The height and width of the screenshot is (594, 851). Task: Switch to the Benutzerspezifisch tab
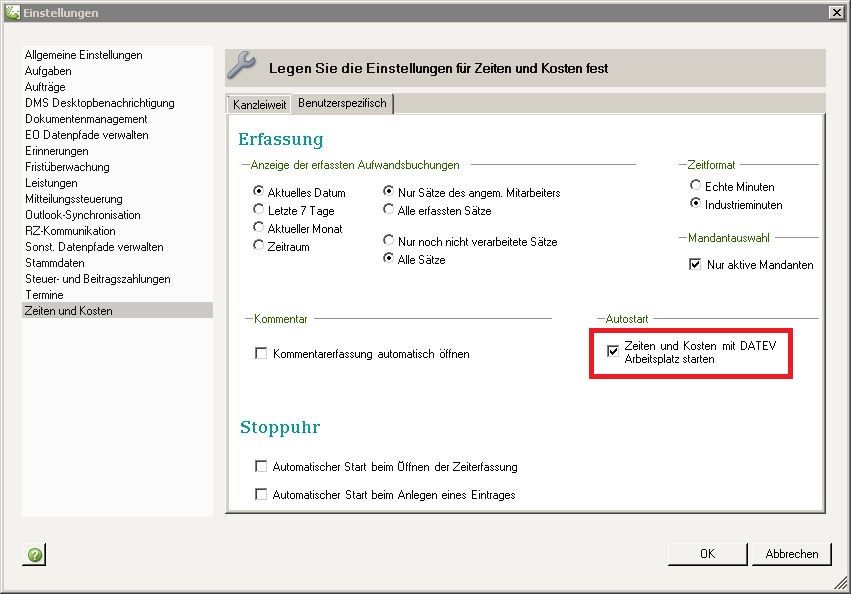[x=342, y=103]
